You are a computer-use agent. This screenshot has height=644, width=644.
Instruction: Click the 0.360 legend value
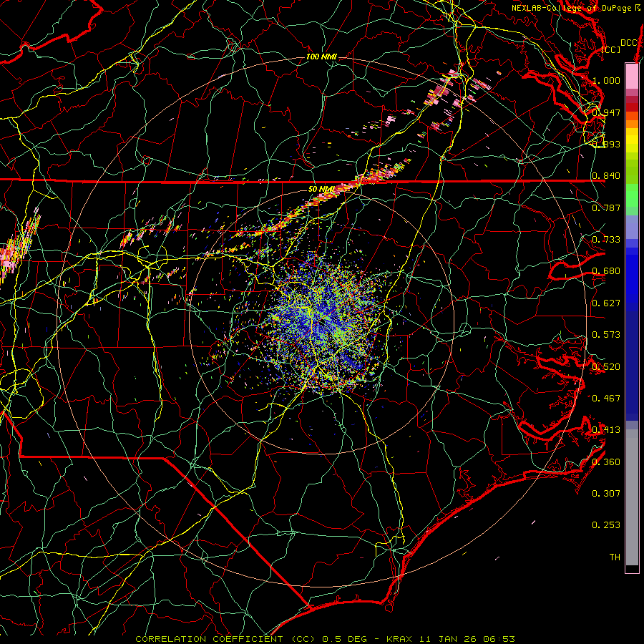coord(606,462)
